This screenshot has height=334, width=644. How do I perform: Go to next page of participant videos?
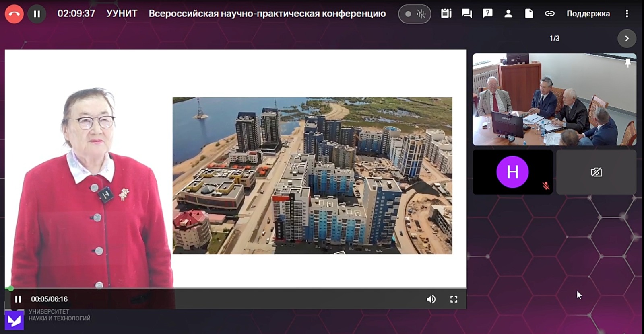coord(627,39)
